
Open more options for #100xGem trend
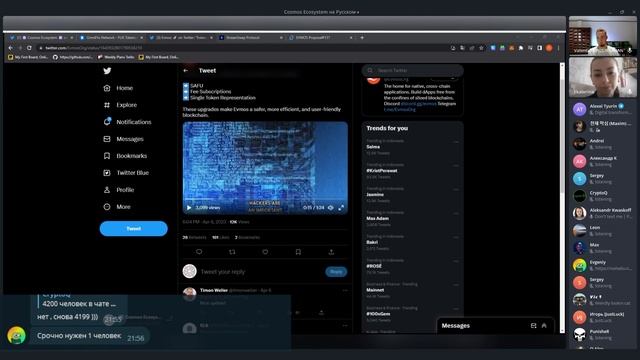point(456,309)
